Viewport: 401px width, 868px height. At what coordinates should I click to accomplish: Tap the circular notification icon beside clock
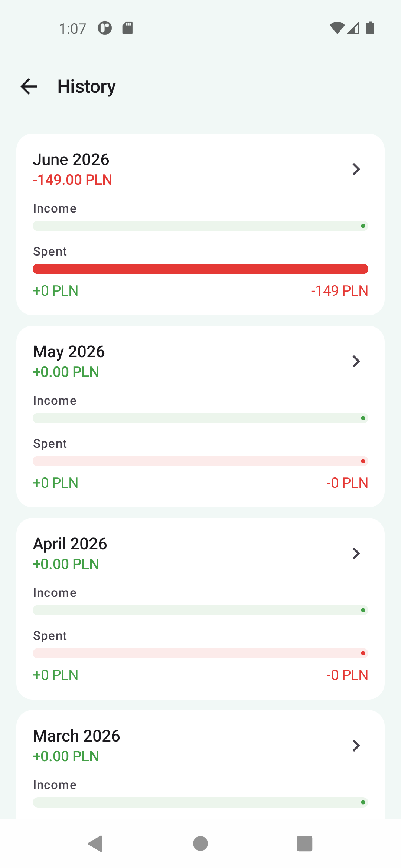(105, 28)
